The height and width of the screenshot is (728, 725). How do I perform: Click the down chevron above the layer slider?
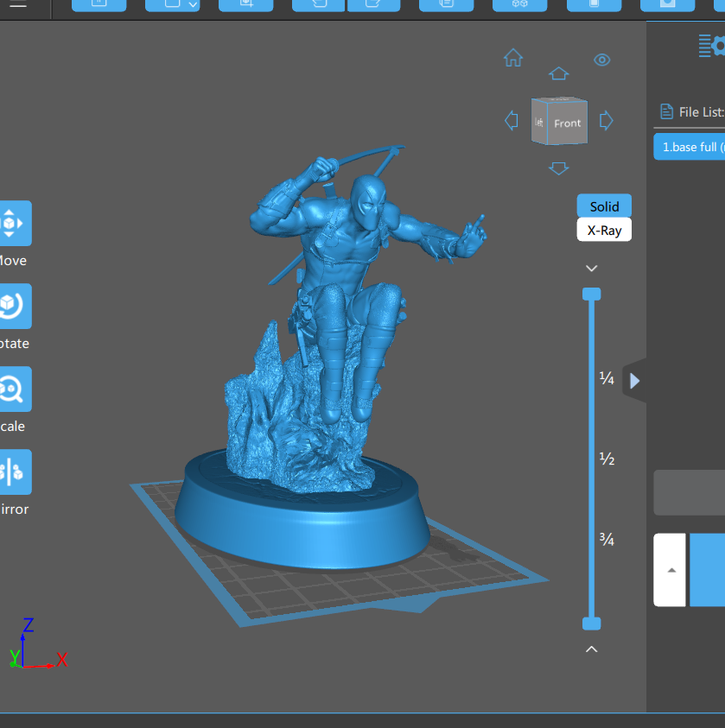pyautogui.click(x=591, y=269)
